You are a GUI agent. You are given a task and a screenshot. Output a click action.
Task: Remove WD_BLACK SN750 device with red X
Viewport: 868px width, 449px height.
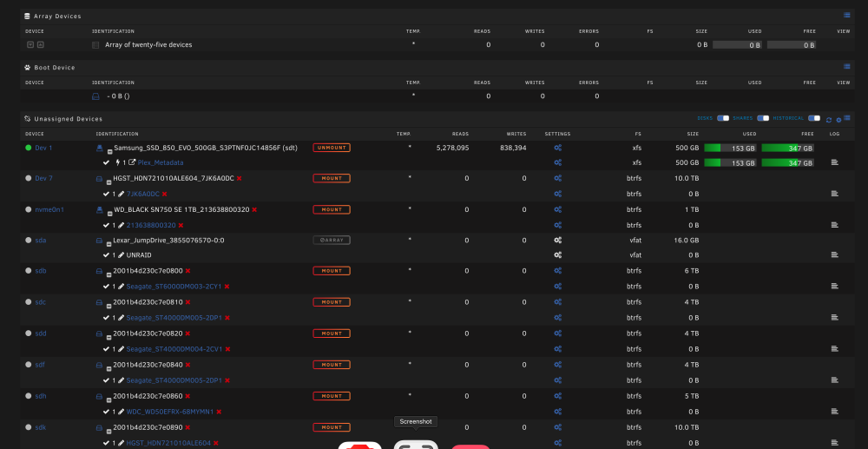pyautogui.click(x=254, y=210)
